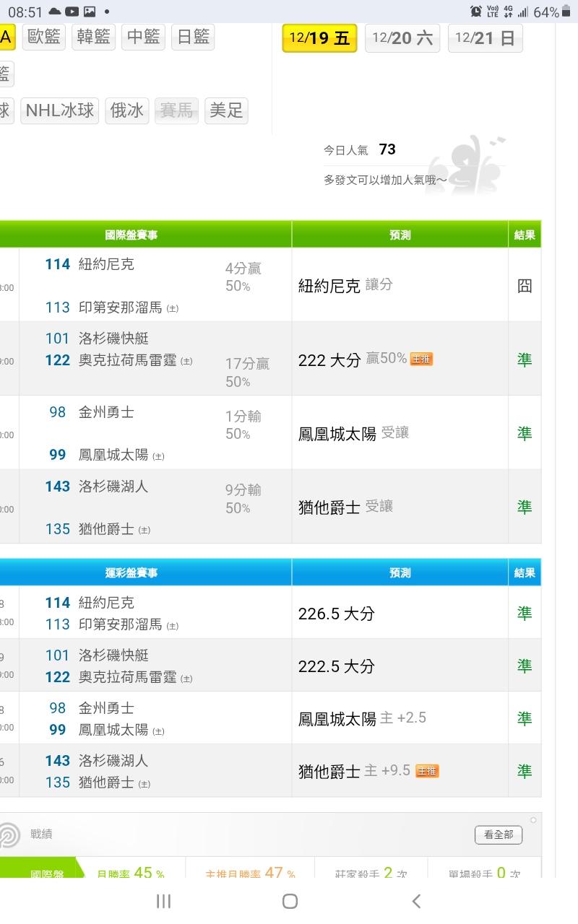Viewport: 578px width, 924px height.
Task: Tap the 4分贏 50% result text
Action: pyautogui.click(x=243, y=277)
